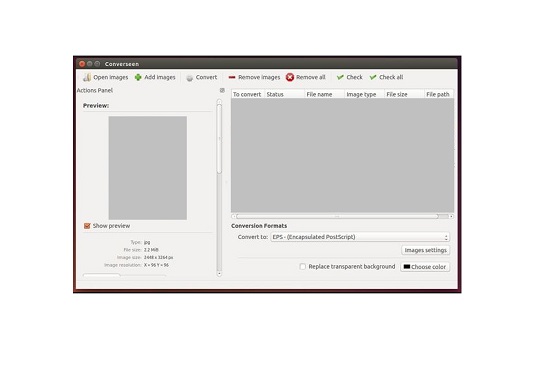The image size is (550, 369).
Task: Click the Conversion Formats heading
Action: point(259,226)
